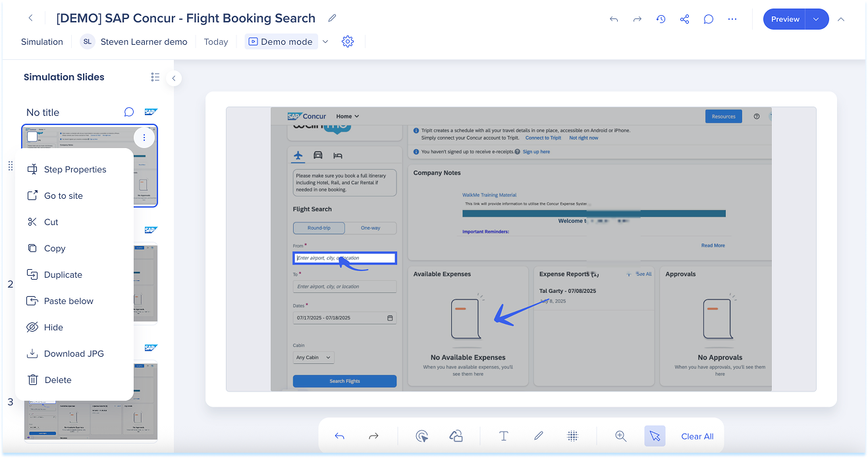Hide the step via context menu
868x458 pixels.
(53, 327)
